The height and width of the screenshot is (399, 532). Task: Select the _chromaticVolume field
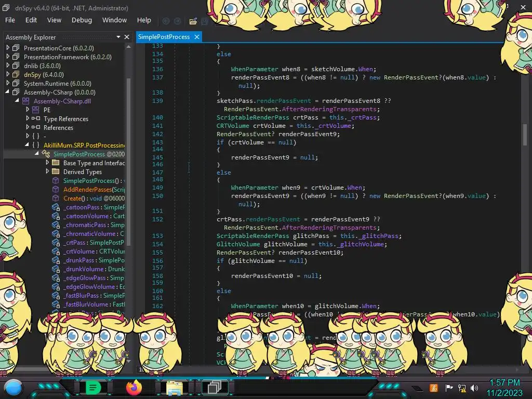(x=94, y=233)
